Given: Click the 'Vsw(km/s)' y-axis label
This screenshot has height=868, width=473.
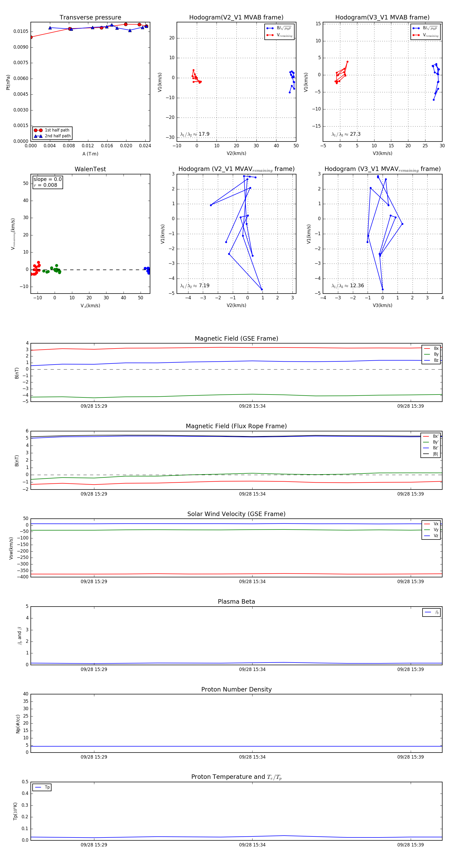Looking at the screenshot, I should pyautogui.click(x=11, y=548).
